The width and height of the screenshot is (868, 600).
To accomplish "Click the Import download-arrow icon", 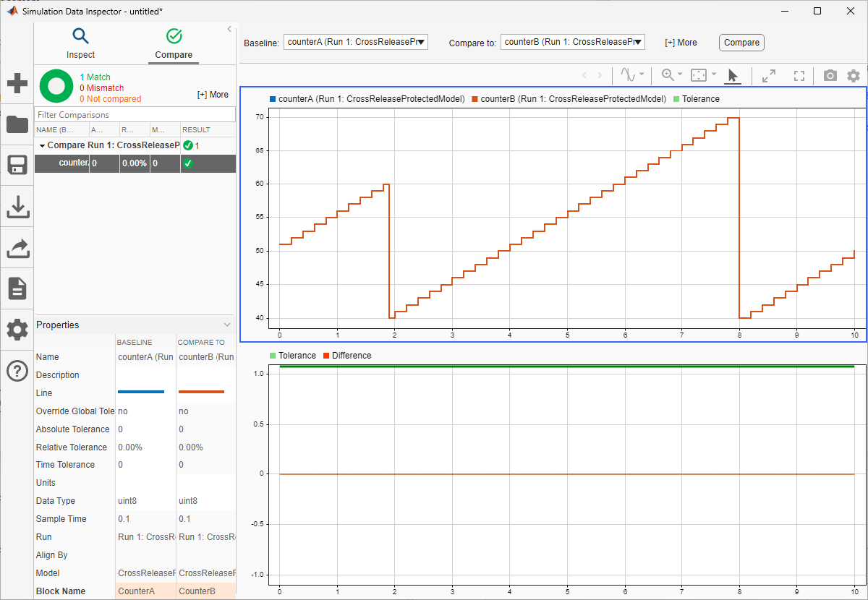I will pyautogui.click(x=17, y=207).
